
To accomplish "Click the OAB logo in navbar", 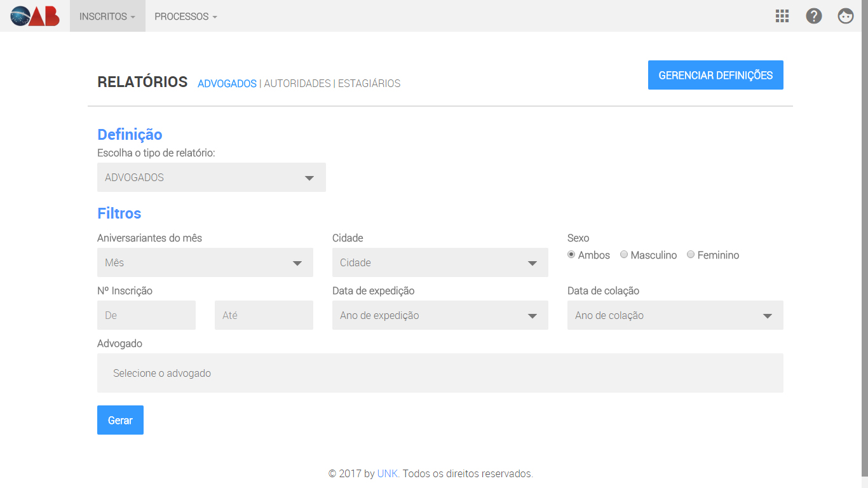I will (35, 16).
